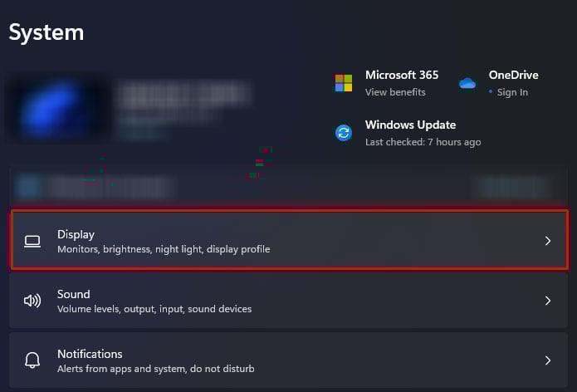Viewport: 577px width, 392px height.
Task: Click the bell icon beside Notifications
Action: click(x=32, y=360)
